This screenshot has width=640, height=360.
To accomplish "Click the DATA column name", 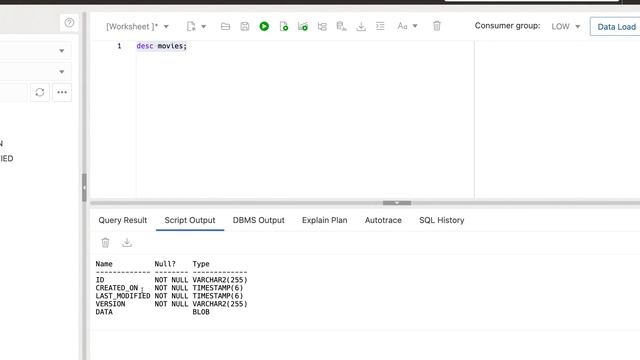I will [104, 312].
